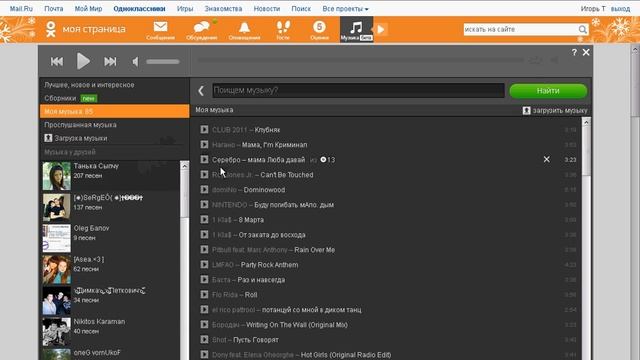640x360 pixels.
Task: Open Лучшее, новое и интересное section
Action: [89, 85]
